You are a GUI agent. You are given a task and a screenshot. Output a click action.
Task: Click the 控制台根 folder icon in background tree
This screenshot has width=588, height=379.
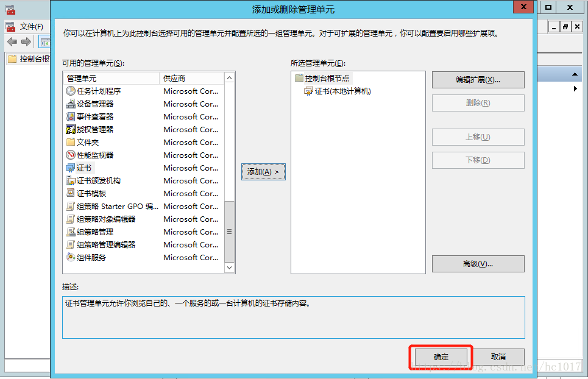coord(12,59)
